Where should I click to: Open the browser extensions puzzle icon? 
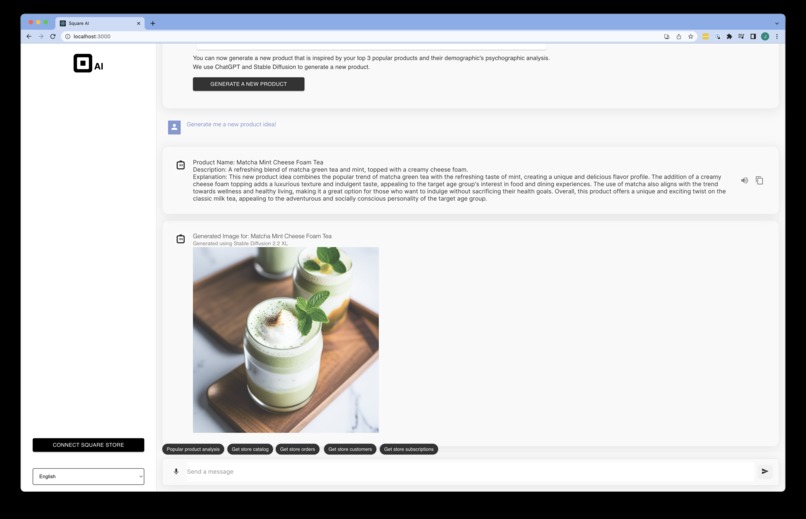729,36
